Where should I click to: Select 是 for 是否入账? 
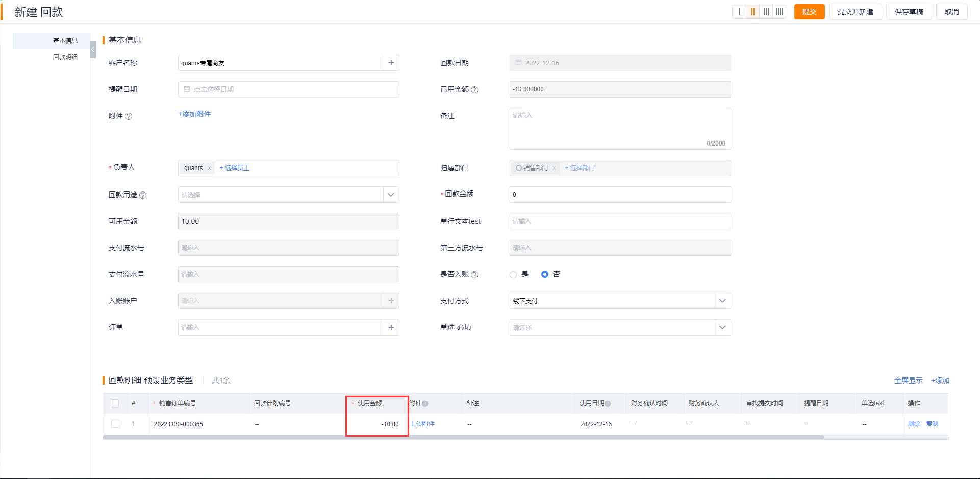click(513, 275)
